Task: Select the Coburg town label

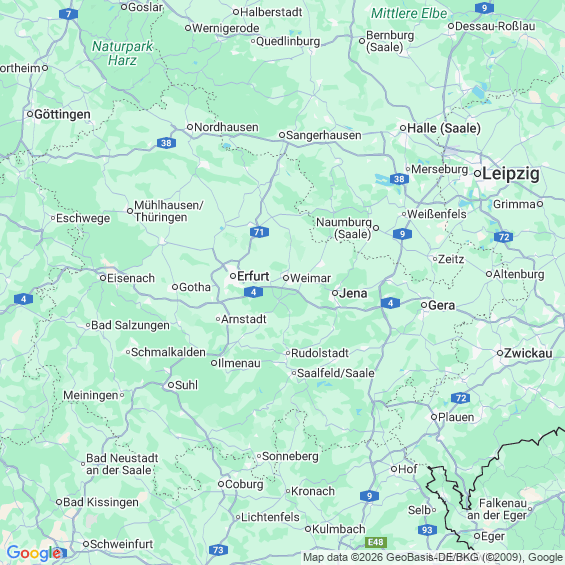Action: 244,484
